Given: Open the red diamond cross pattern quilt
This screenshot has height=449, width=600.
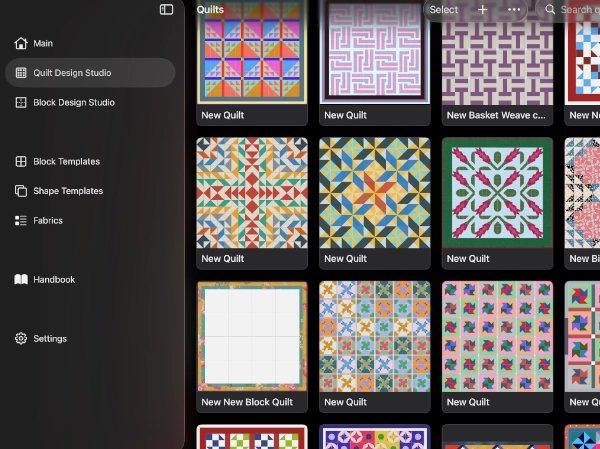Looking at the screenshot, I should click(x=252, y=193).
